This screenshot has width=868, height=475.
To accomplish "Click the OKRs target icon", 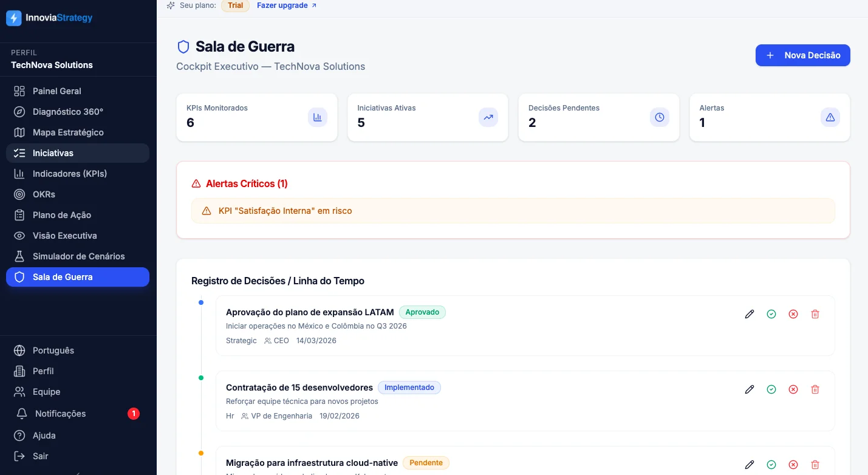I will pos(19,194).
